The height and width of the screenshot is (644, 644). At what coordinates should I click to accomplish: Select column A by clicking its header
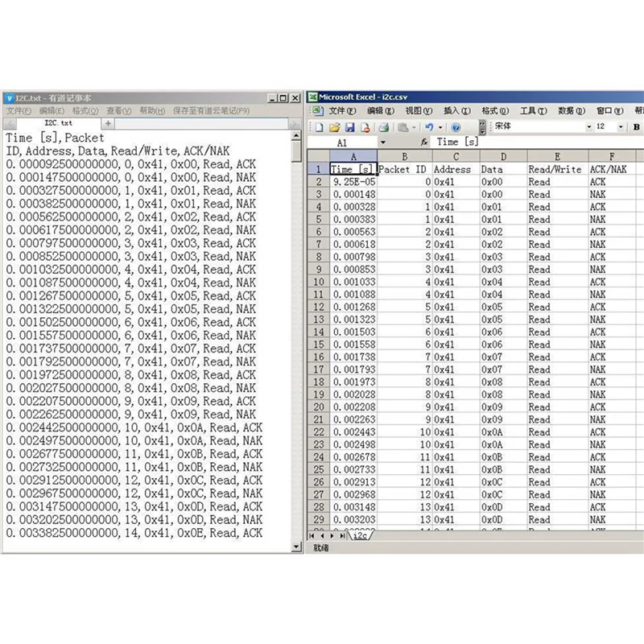354,156
